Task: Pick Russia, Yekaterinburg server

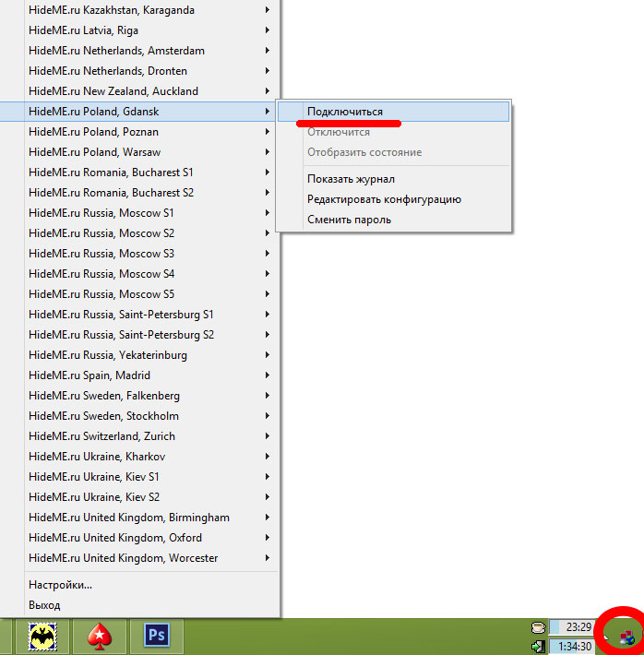Action: pyautogui.click(x=137, y=355)
